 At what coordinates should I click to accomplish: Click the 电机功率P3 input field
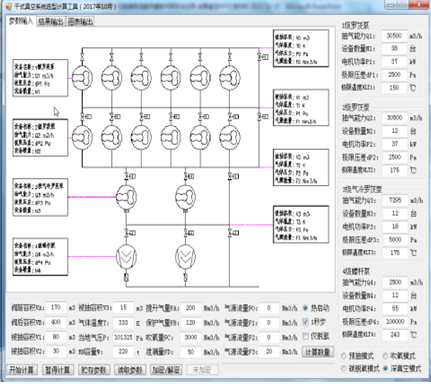point(395,226)
